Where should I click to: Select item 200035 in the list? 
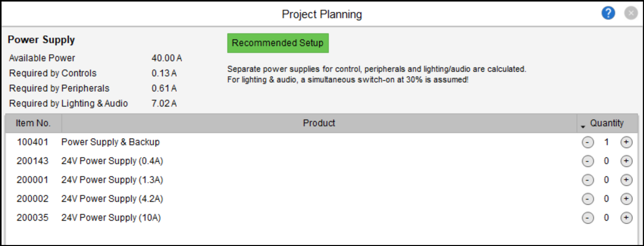pos(32,218)
